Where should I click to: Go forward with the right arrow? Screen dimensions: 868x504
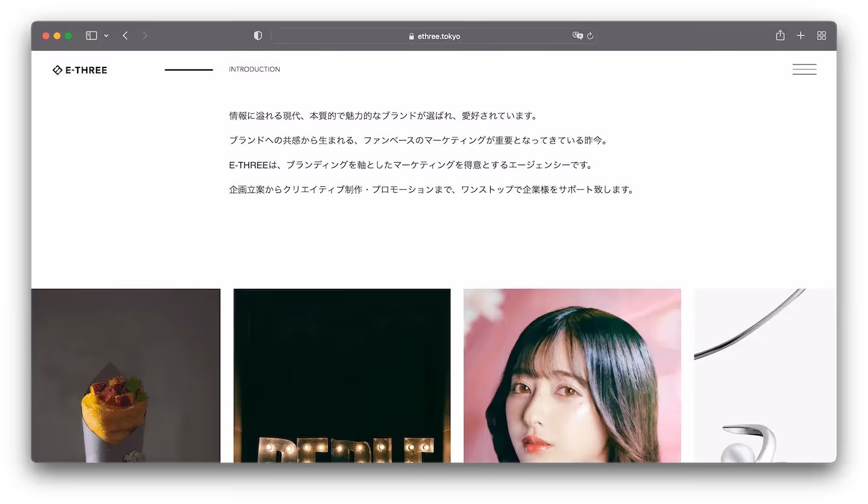tap(145, 36)
